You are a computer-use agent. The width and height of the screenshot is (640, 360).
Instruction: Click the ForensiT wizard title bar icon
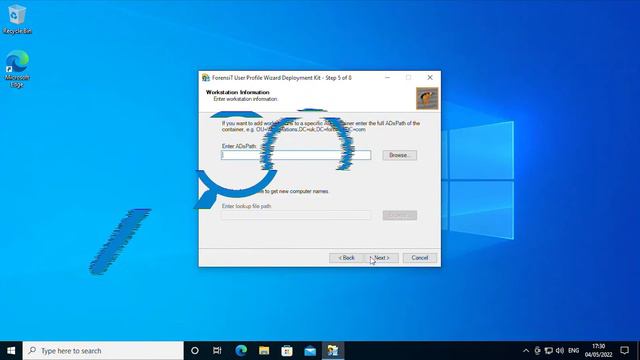tap(206, 78)
